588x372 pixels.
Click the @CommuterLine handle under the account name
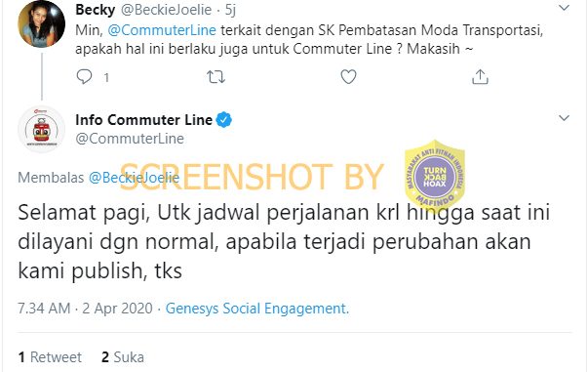[x=130, y=139]
